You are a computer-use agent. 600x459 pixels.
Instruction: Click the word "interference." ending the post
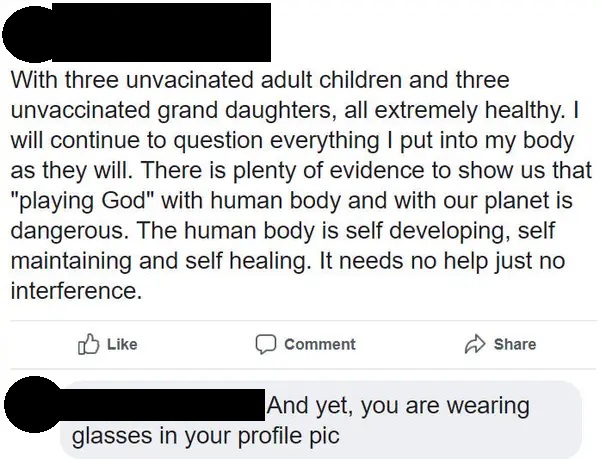76,294
